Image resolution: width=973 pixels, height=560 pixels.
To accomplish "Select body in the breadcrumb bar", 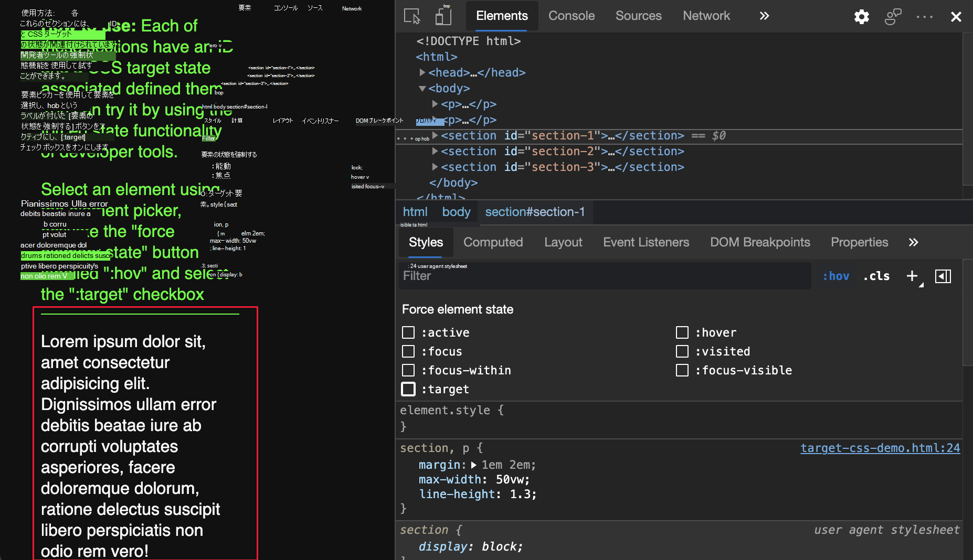I will pos(456,212).
